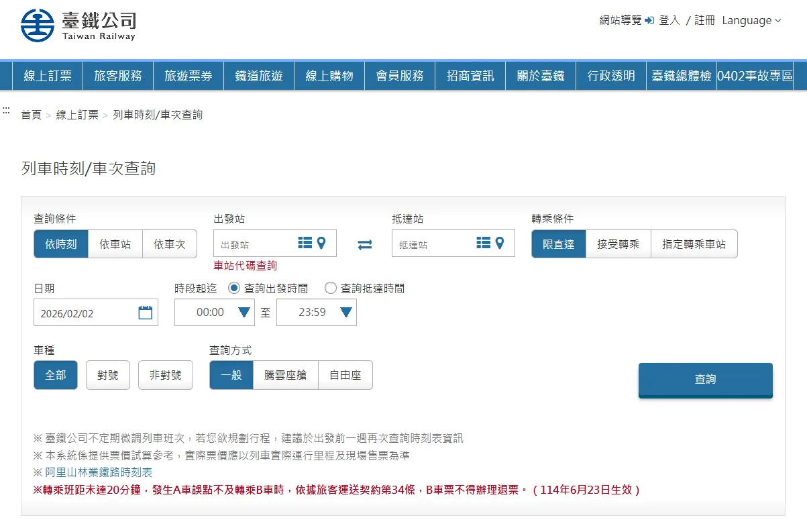Select 查詢抵達時間 radio button
807x532 pixels.
(x=331, y=287)
